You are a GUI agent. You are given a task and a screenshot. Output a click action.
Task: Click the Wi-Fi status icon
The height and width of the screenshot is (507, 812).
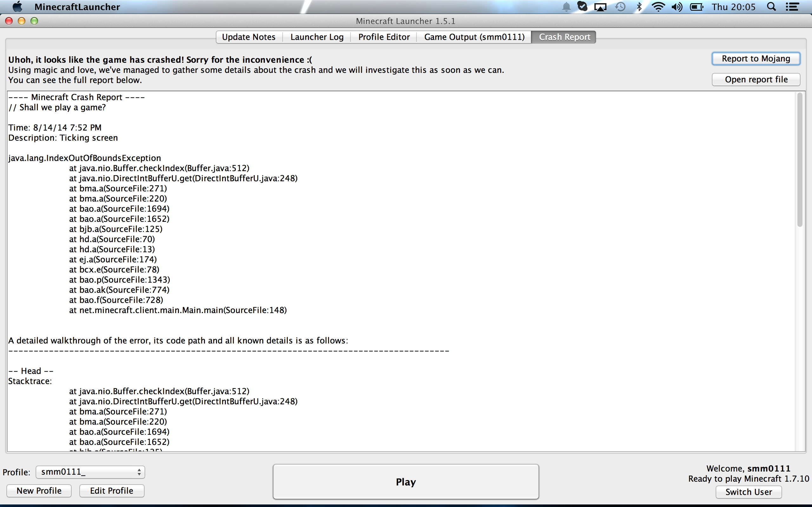point(658,7)
